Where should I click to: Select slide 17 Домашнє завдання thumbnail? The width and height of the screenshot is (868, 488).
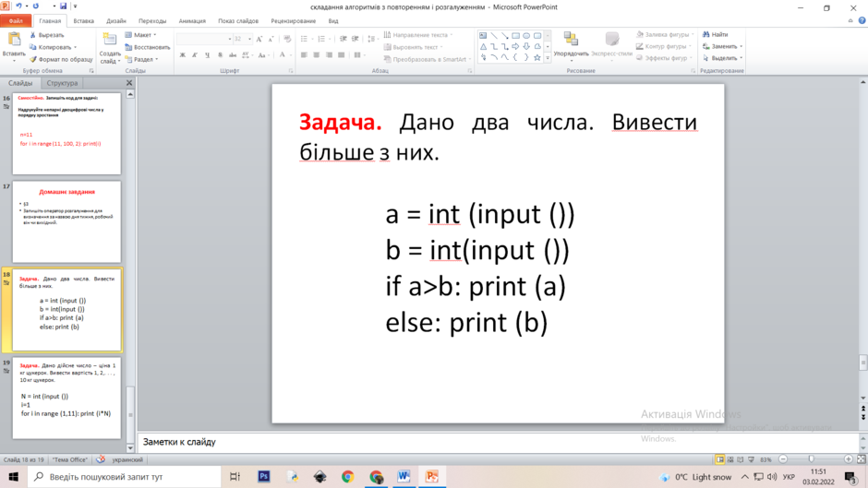pyautogui.click(x=66, y=222)
